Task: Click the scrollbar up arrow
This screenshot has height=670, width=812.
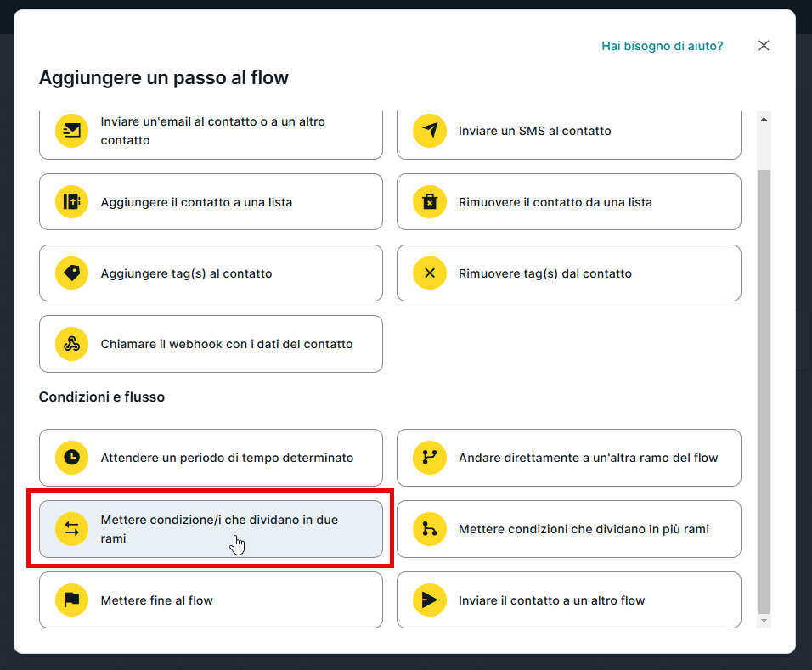Action: (x=764, y=119)
